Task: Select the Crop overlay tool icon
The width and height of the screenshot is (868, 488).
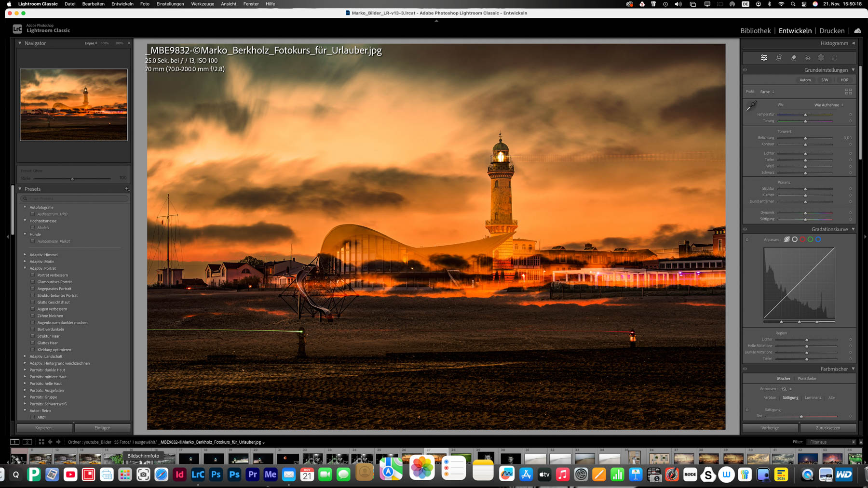Action: (779, 58)
